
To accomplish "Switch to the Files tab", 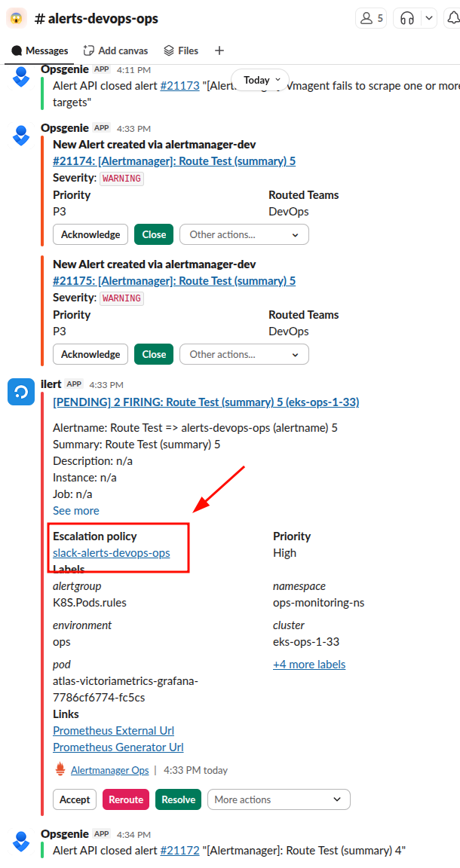I will tap(181, 50).
